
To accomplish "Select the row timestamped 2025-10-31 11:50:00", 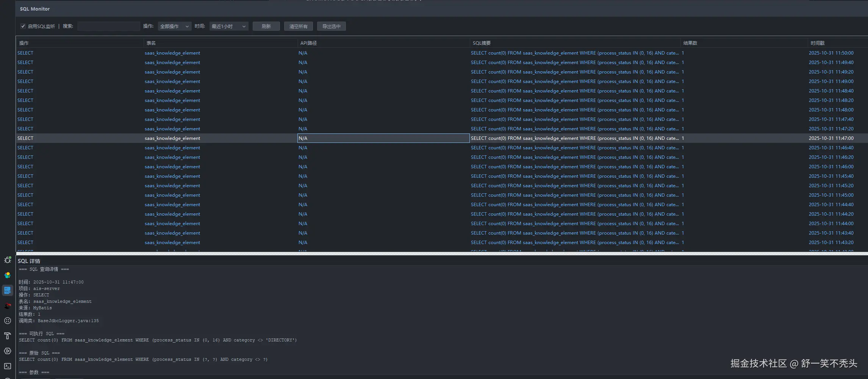I will [442, 53].
